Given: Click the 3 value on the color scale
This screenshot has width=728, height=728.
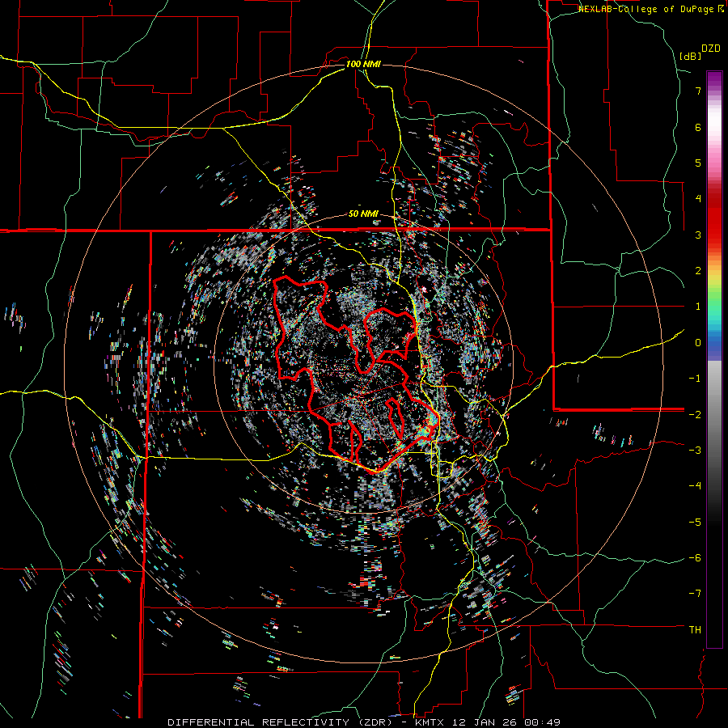Looking at the screenshot, I should pyautogui.click(x=698, y=235).
